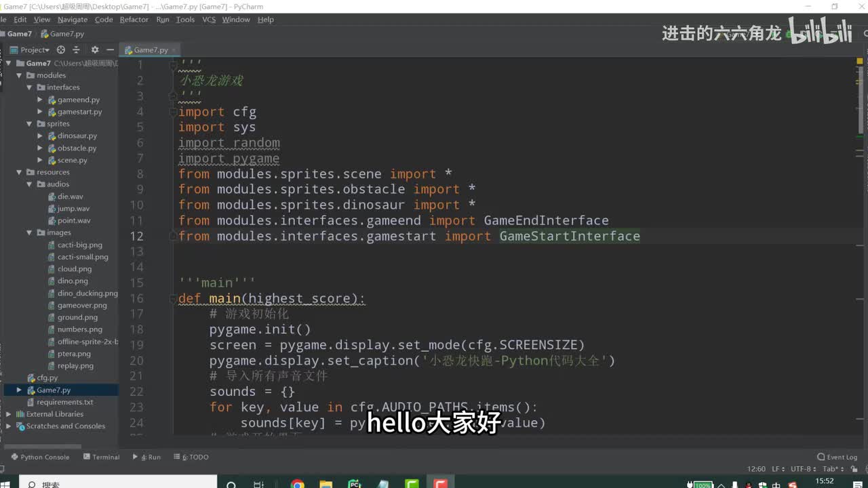Open the 4: Run tool window
This screenshot has height=488, width=868.
coord(146,457)
